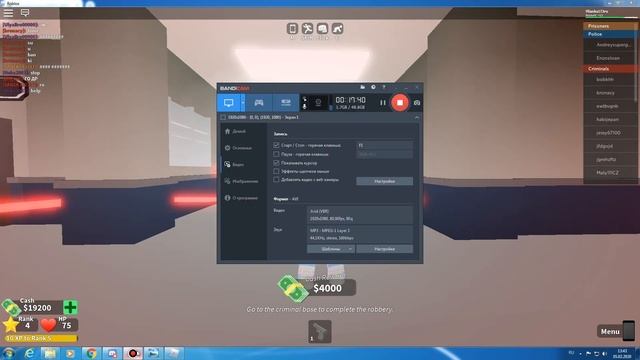Select the video codec info box

click(360, 215)
